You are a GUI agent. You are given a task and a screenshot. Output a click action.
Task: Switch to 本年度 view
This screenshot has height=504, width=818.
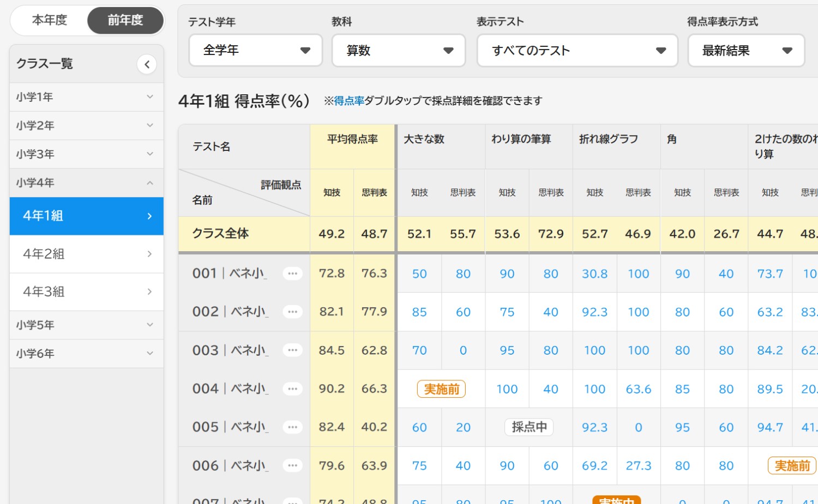[x=50, y=20]
